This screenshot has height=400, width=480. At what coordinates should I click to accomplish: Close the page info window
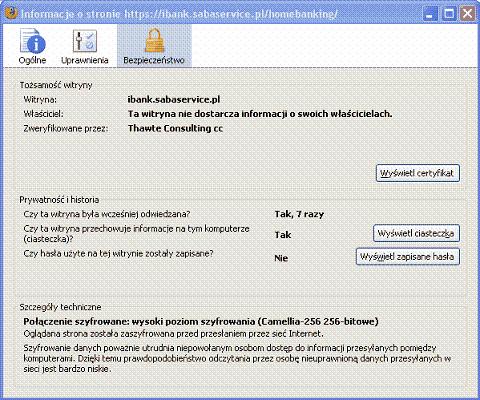467,14
